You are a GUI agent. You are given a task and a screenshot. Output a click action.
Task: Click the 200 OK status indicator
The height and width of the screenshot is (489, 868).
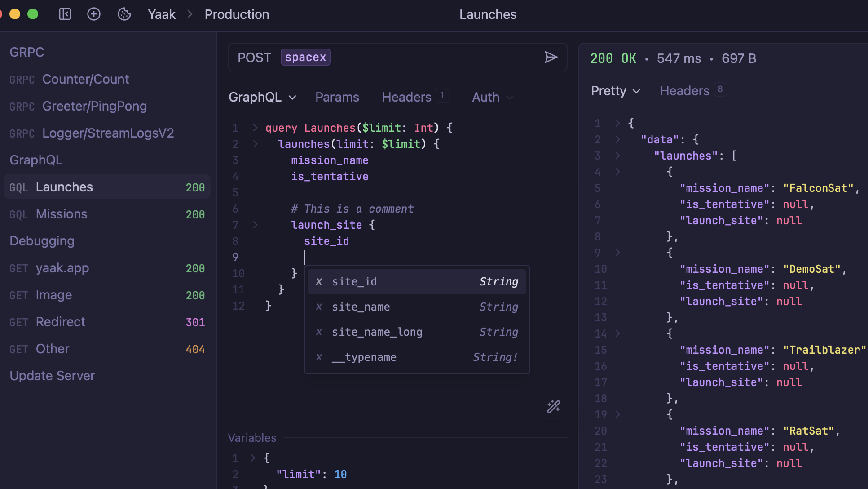[613, 58]
